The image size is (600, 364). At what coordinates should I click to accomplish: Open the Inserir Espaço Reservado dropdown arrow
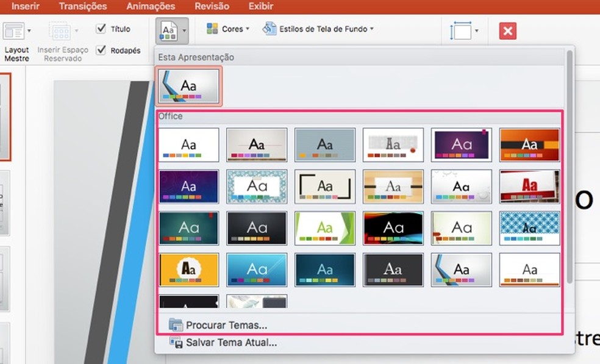(x=76, y=31)
